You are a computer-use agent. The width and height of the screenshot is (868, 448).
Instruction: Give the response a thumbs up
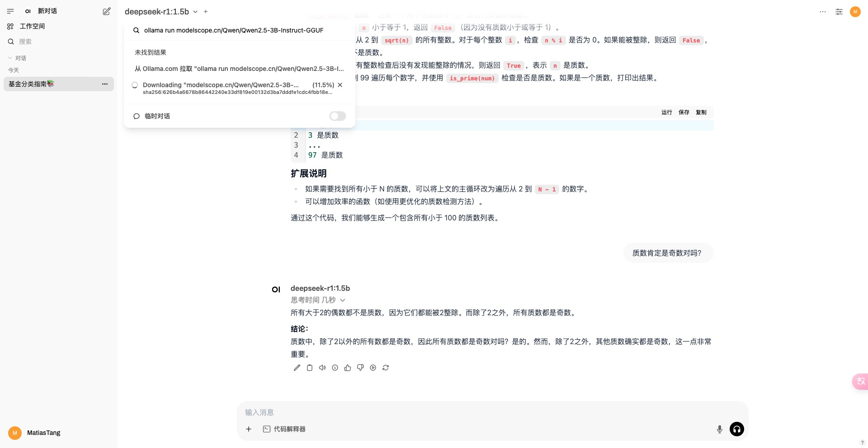coord(348,368)
